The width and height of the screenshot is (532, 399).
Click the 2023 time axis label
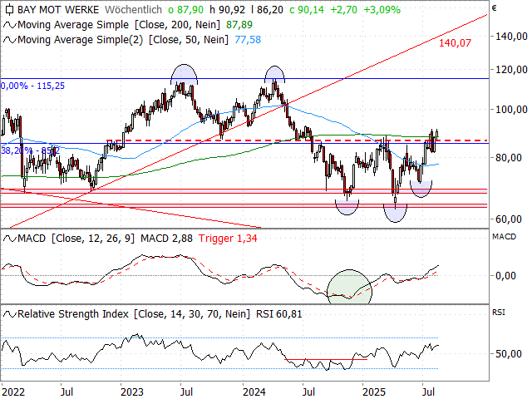[x=132, y=392]
